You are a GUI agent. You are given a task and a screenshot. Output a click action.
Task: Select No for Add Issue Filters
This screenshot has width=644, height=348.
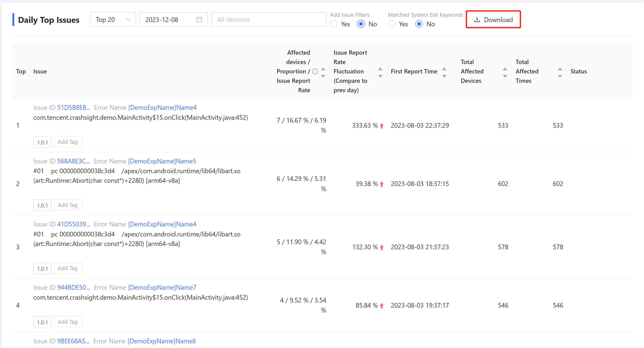[x=361, y=24]
